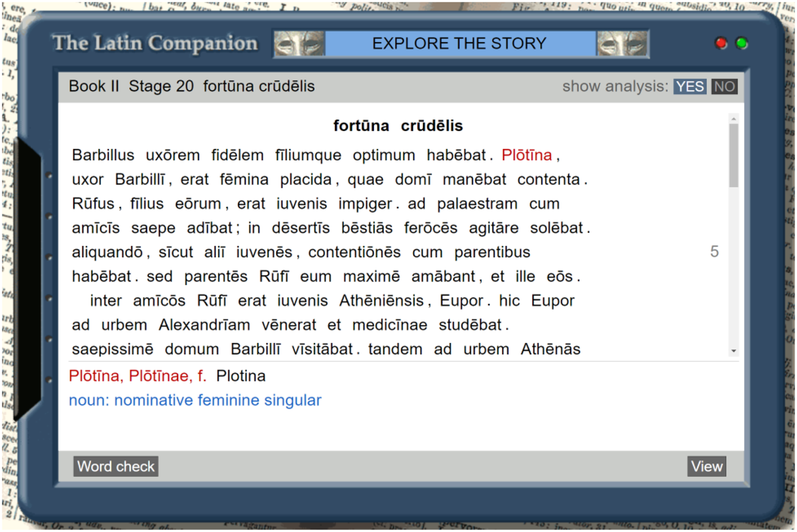Click the Book II Stage 20 heading
This screenshot has height=532, width=797.
tap(191, 86)
